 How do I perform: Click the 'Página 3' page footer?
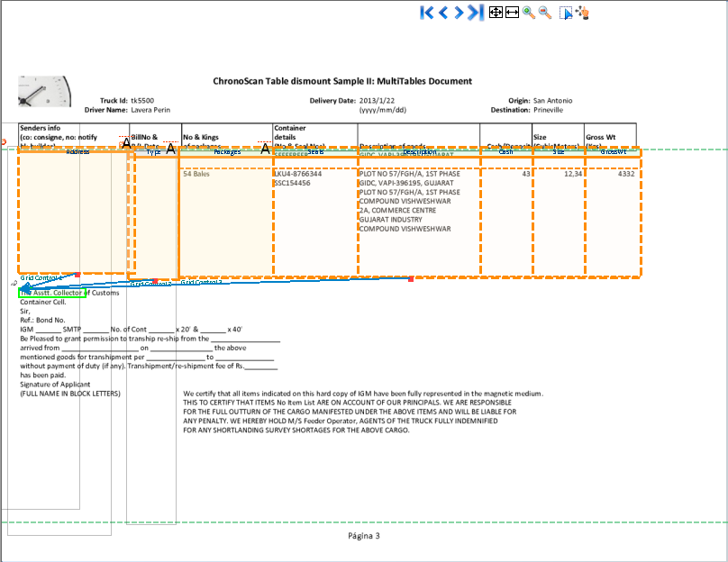click(x=364, y=536)
